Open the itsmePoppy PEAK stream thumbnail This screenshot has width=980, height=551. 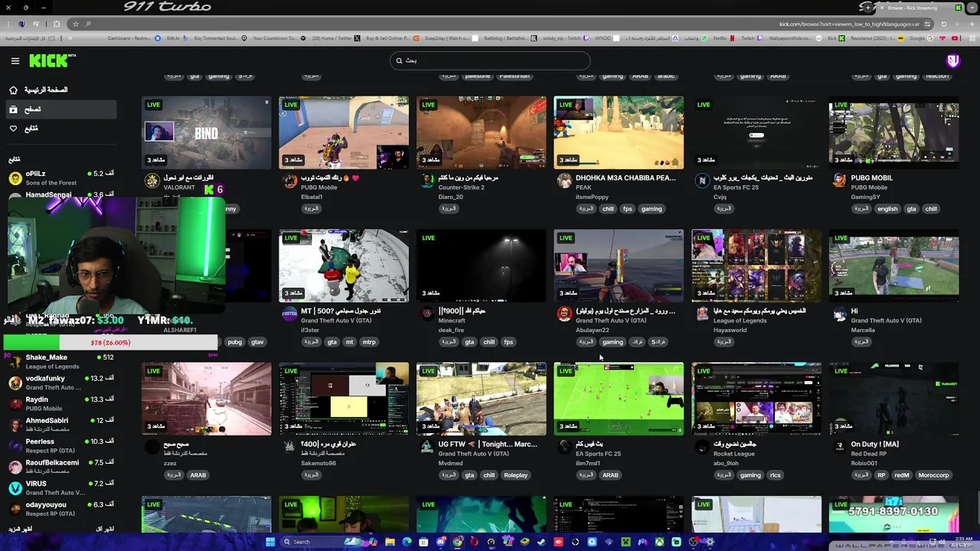coord(619,132)
